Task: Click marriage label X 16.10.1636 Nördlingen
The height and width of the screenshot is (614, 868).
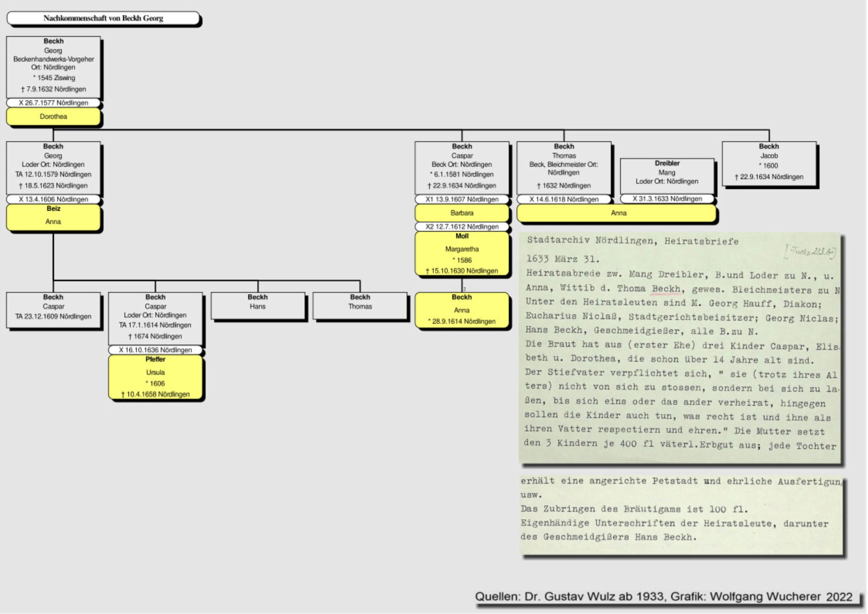Action: click(155, 350)
